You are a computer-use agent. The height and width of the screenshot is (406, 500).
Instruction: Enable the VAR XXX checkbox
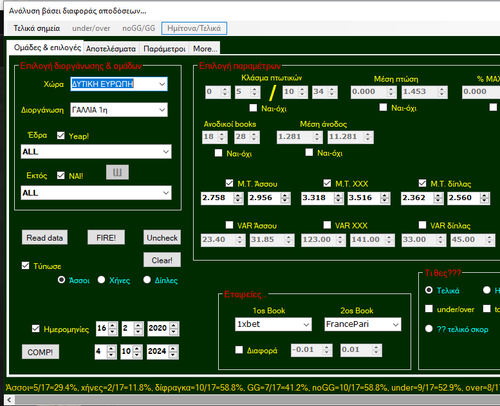click(x=327, y=225)
